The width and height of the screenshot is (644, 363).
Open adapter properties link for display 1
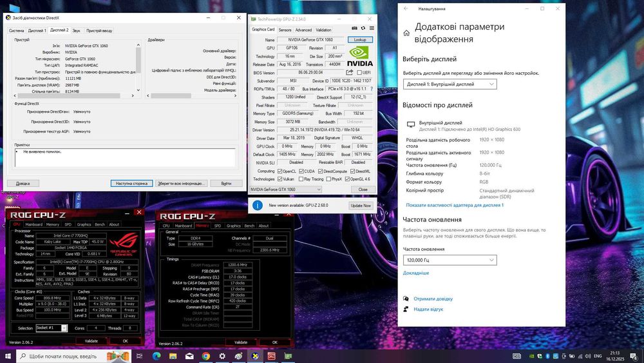click(455, 205)
